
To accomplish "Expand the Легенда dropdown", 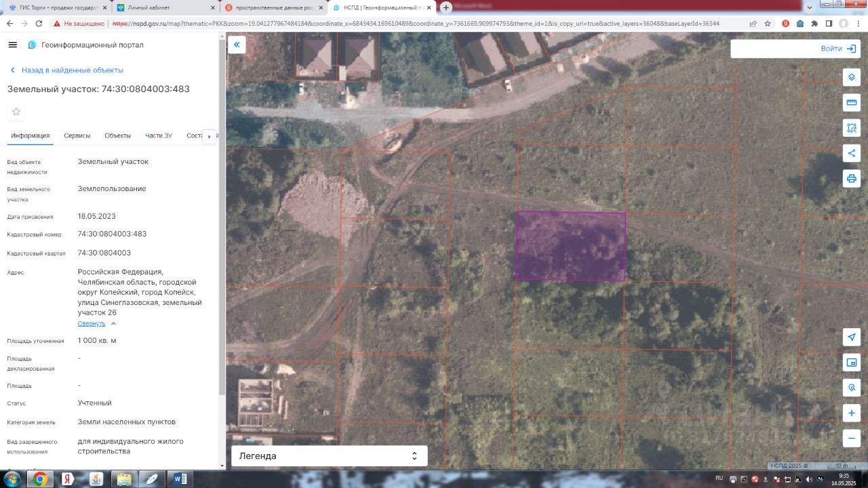I will (330, 456).
